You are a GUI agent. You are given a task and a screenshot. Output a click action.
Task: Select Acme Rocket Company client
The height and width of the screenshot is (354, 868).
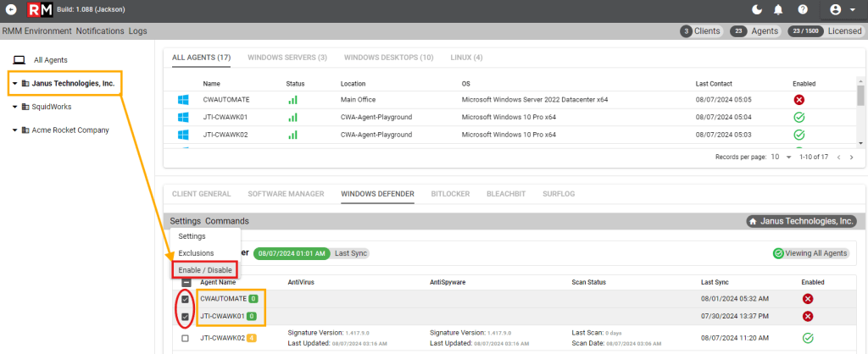pyautogui.click(x=70, y=130)
